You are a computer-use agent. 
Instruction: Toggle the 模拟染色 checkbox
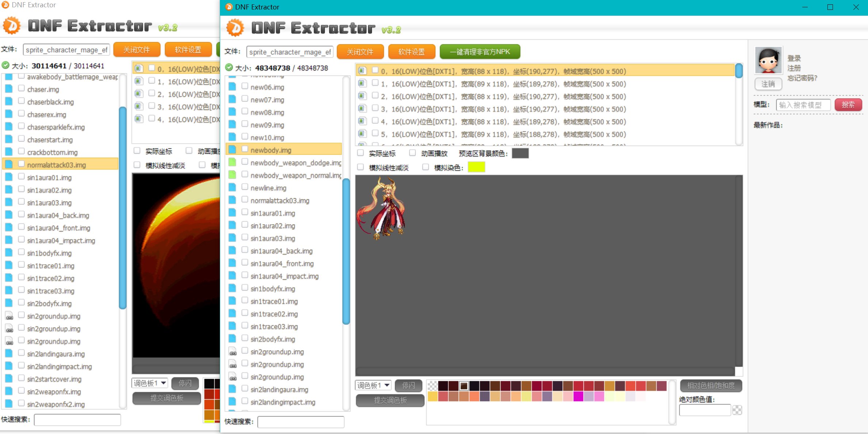click(x=426, y=167)
